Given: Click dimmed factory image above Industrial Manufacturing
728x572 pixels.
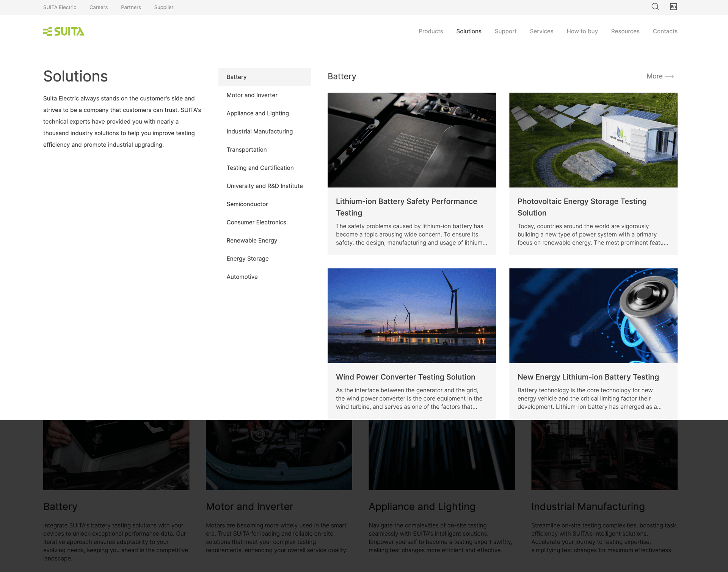Looking at the screenshot, I should point(604,455).
